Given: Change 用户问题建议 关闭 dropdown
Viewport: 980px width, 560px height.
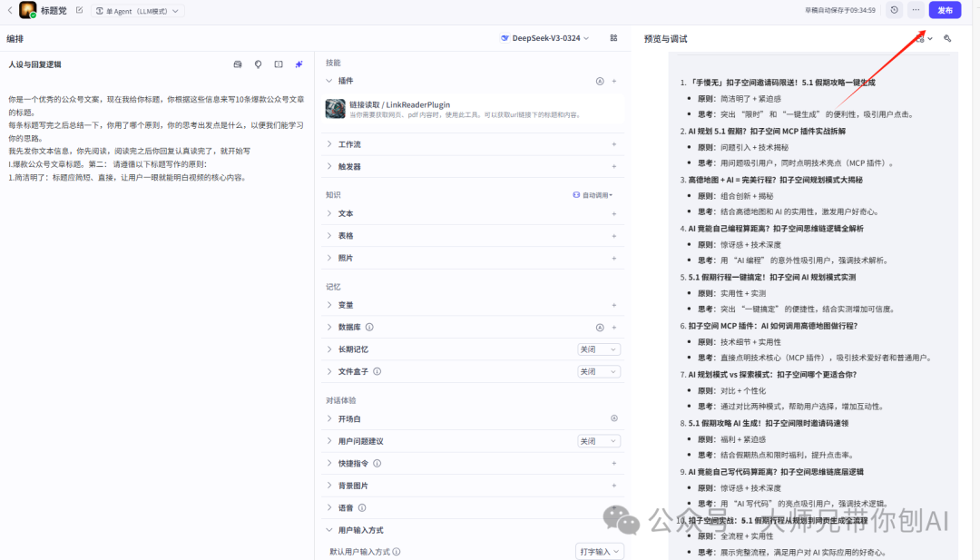Looking at the screenshot, I should (x=598, y=441).
